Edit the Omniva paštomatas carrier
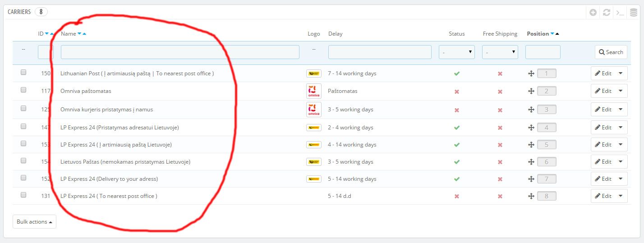The width and height of the screenshot is (644, 243). click(603, 91)
